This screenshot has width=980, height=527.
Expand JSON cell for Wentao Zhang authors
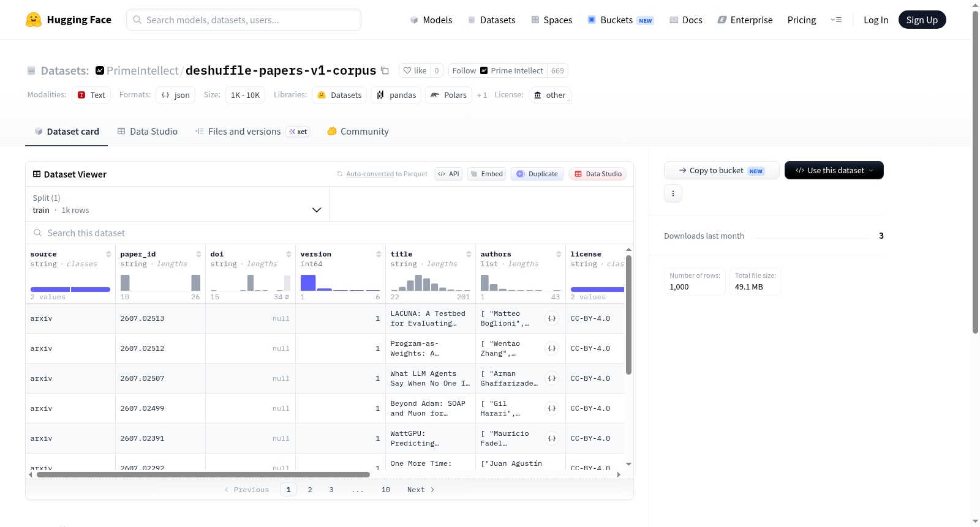tap(552, 348)
